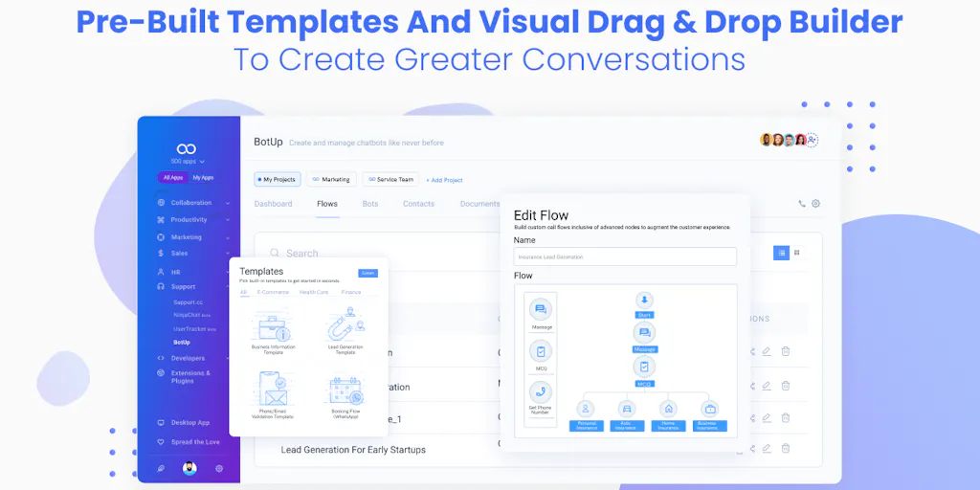Expand the 500 apps dropdown
Viewport: 980px width, 490px height.
(x=189, y=161)
